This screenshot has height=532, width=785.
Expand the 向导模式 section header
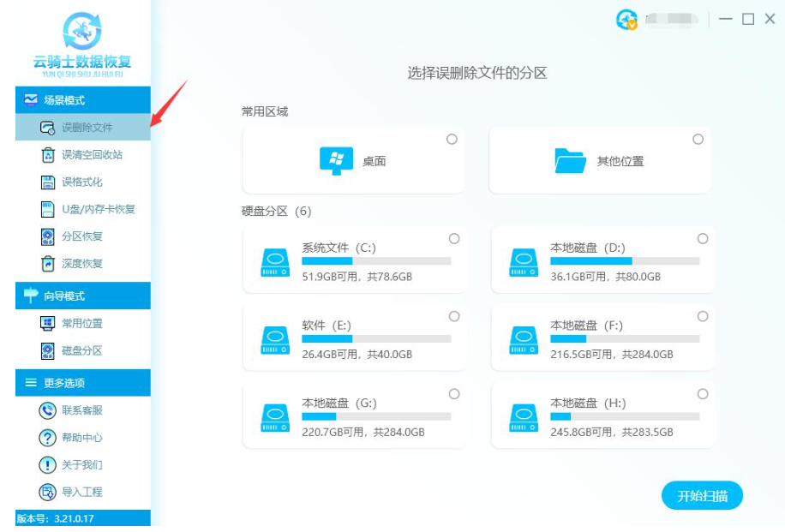click(x=82, y=296)
